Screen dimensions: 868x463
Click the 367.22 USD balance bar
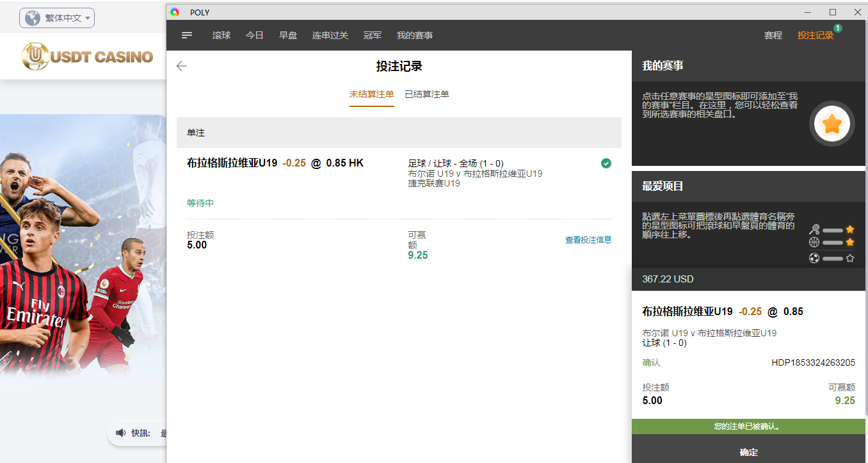click(x=750, y=279)
